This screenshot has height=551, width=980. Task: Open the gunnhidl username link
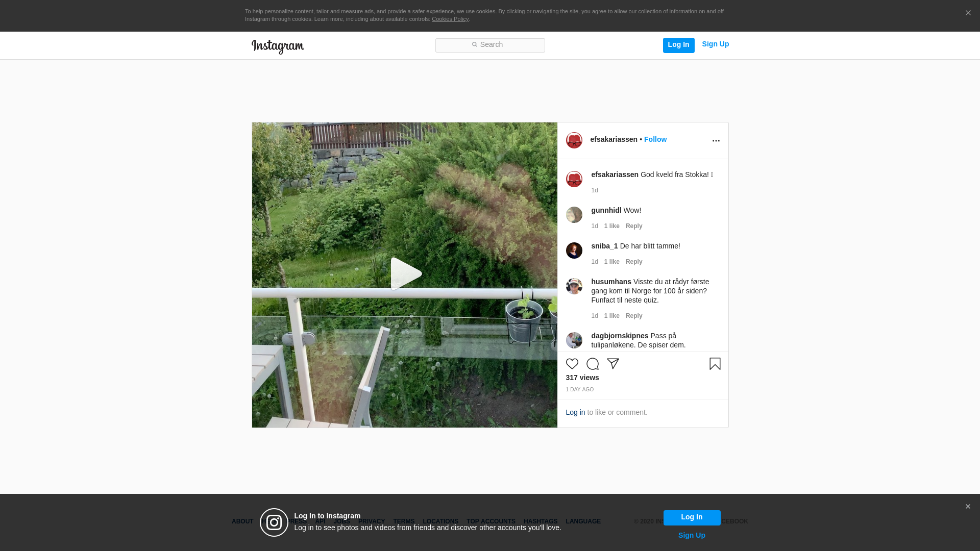tap(606, 211)
